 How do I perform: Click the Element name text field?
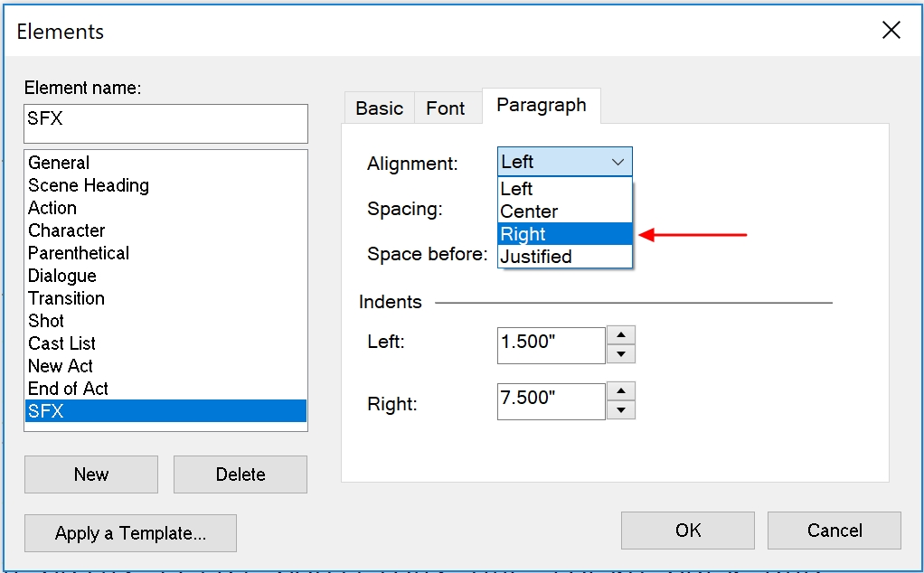tap(165, 124)
